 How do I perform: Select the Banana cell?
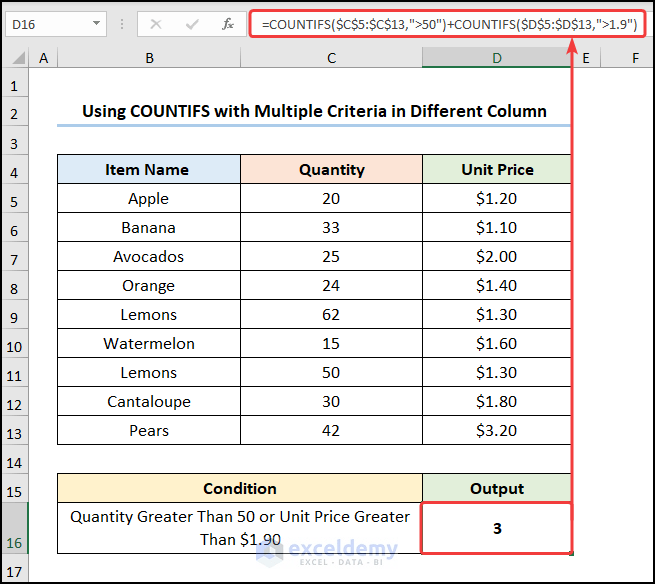click(x=149, y=227)
